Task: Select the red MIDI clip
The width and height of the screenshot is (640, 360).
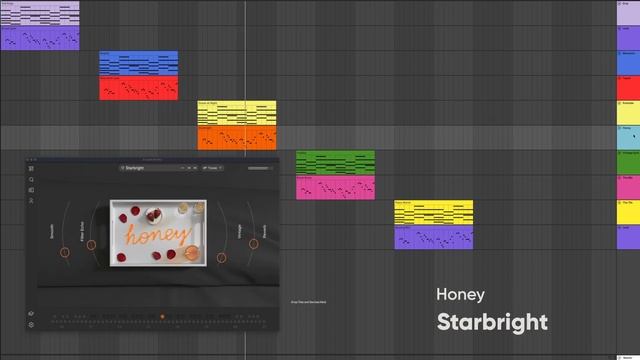Action: pyautogui.click(x=139, y=88)
